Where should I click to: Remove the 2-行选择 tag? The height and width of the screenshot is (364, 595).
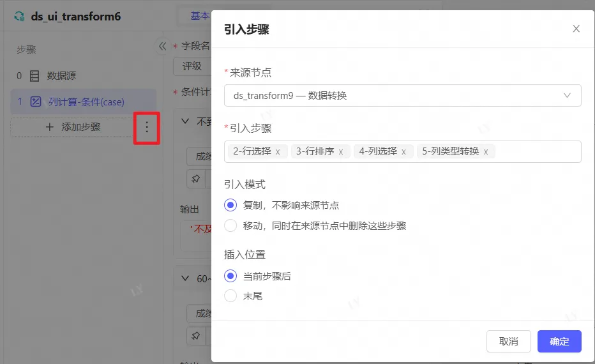pos(278,152)
